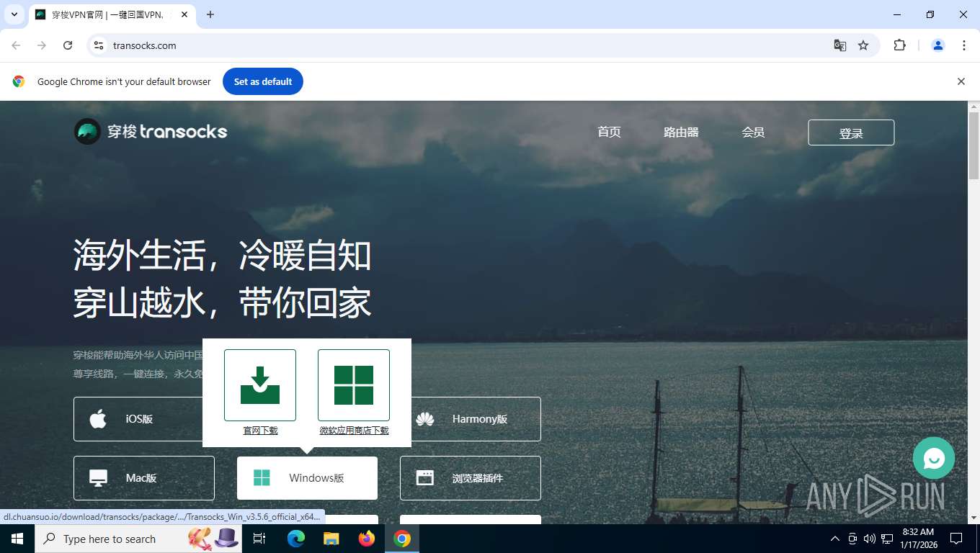
Task: Show hidden system tray icons
Action: tap(835, 539)
